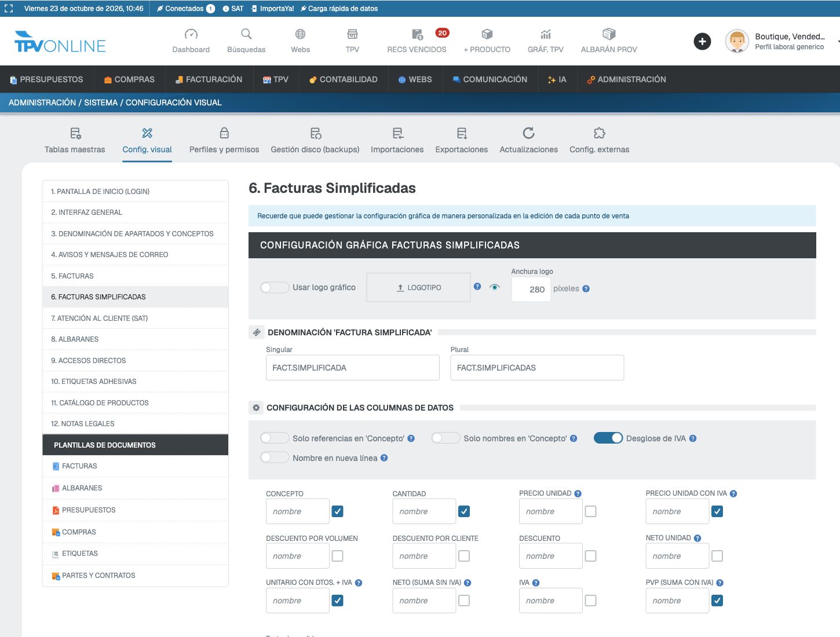The width and height of the screenshot is (840, 637).
Task: Click the user avatar picture
Action: point(737,41)
